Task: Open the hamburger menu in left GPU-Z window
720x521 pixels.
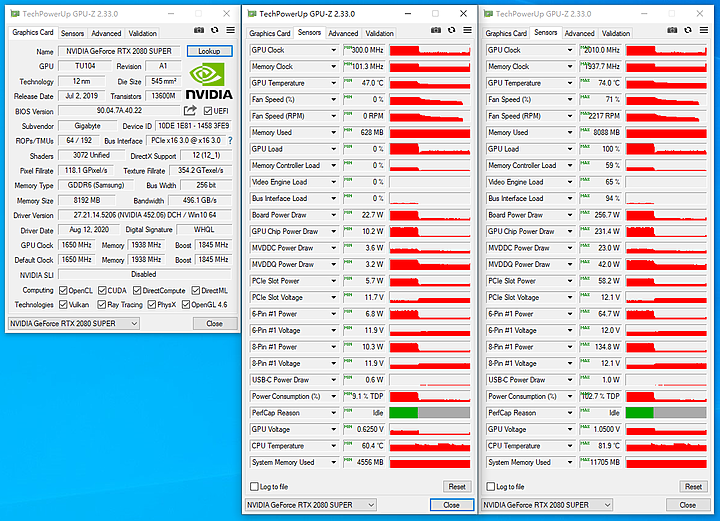Action: [231, 30]
